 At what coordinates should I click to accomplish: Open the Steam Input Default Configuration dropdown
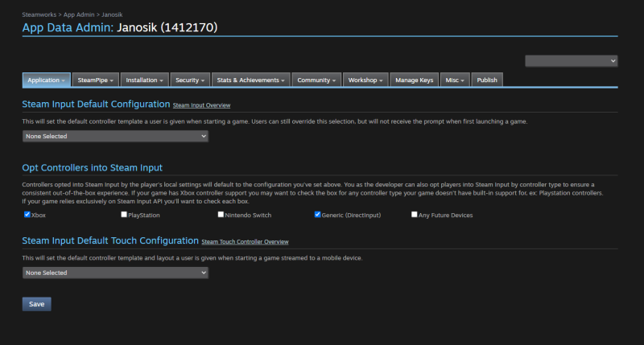[115, 136]
